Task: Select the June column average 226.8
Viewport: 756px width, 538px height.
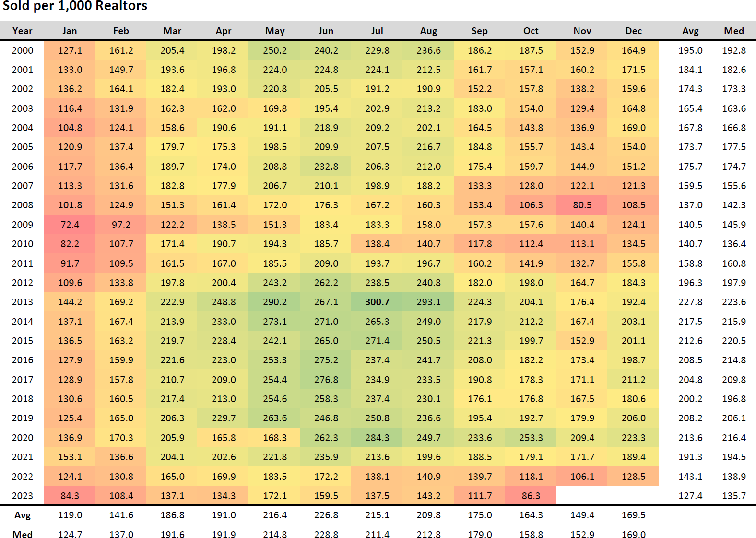Action: point(326,515)
